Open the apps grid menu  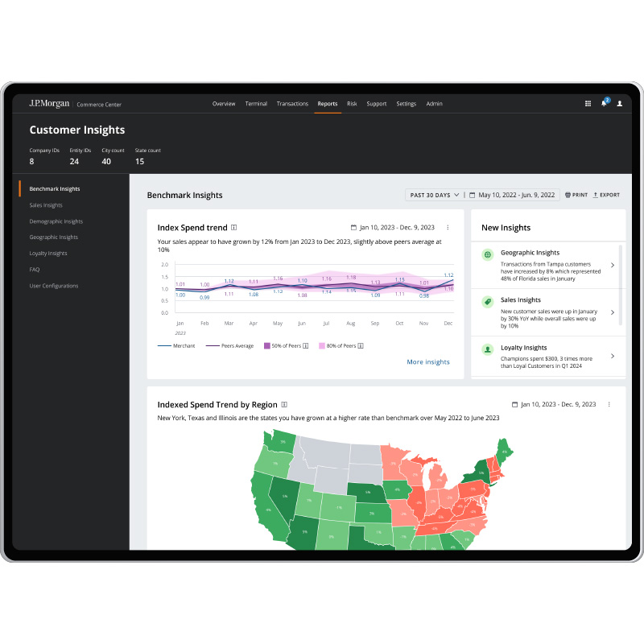tap(588, 104)
